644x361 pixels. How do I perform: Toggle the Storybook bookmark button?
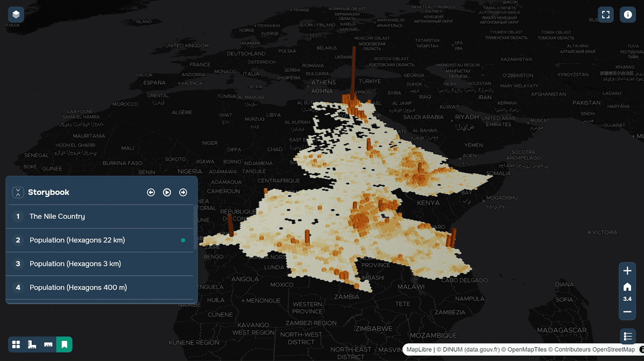tap(64, 344)
